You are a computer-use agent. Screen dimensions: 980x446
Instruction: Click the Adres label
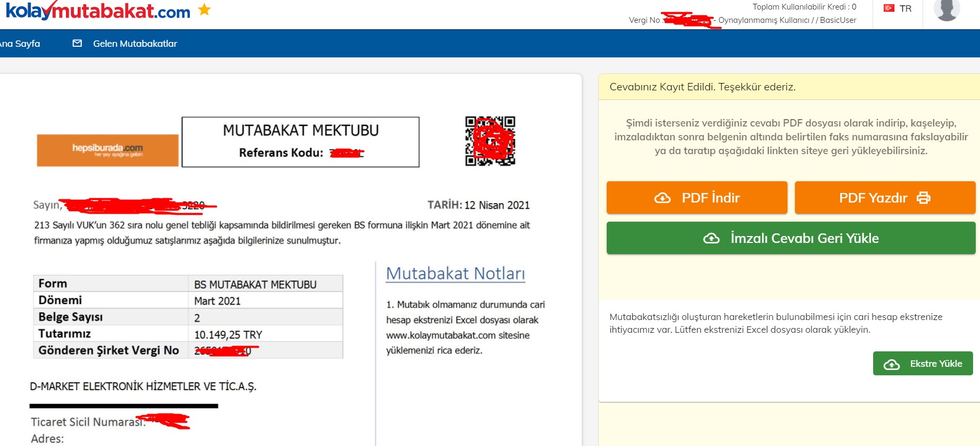pyautogui.click(x=47, y=439)
